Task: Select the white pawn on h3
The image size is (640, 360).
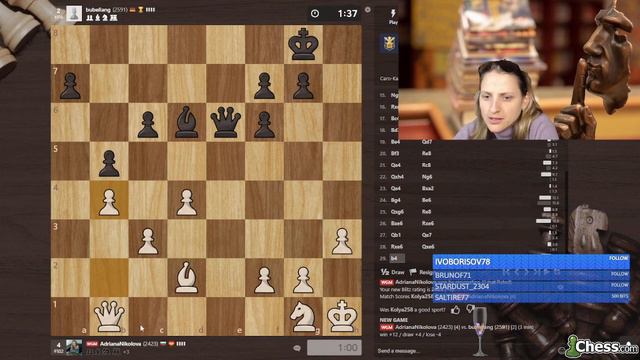Action: [x=342, y=241]
